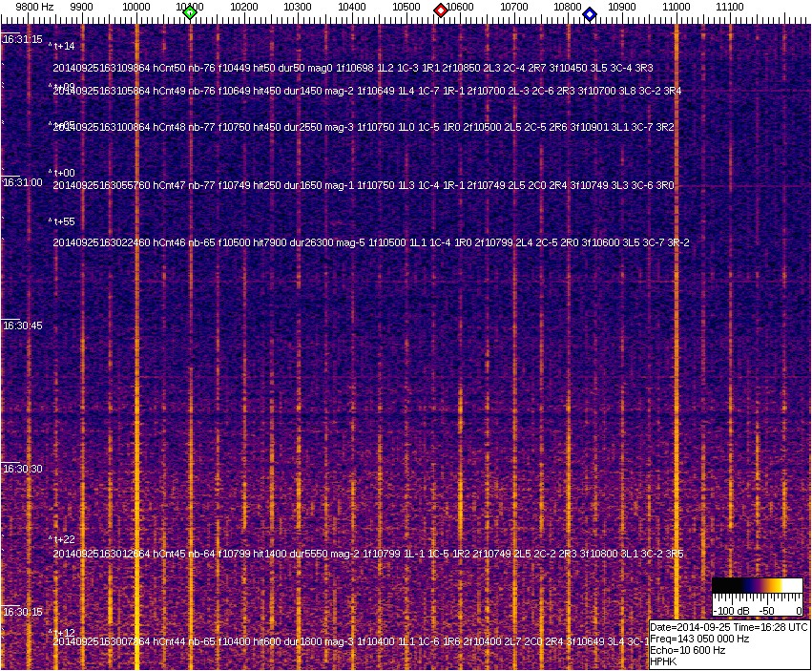
Task: Select the t+22 event caret marker
Action: click(62, 539)
